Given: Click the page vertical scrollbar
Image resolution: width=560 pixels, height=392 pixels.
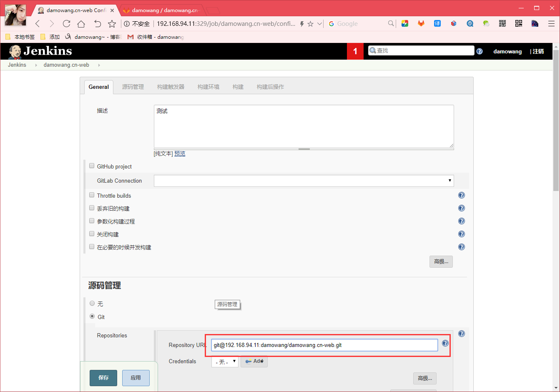Looking at the screenshot, I should (x=556, y=121).
